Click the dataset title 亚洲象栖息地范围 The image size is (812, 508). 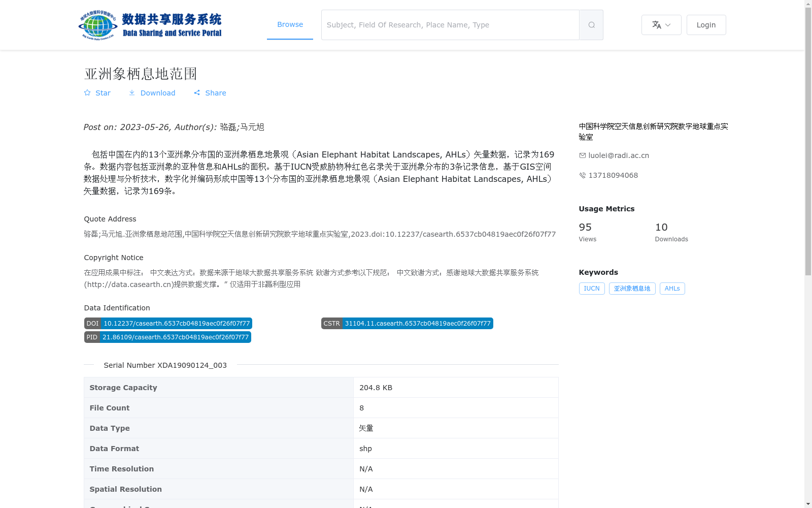click(x=141, y=74)
